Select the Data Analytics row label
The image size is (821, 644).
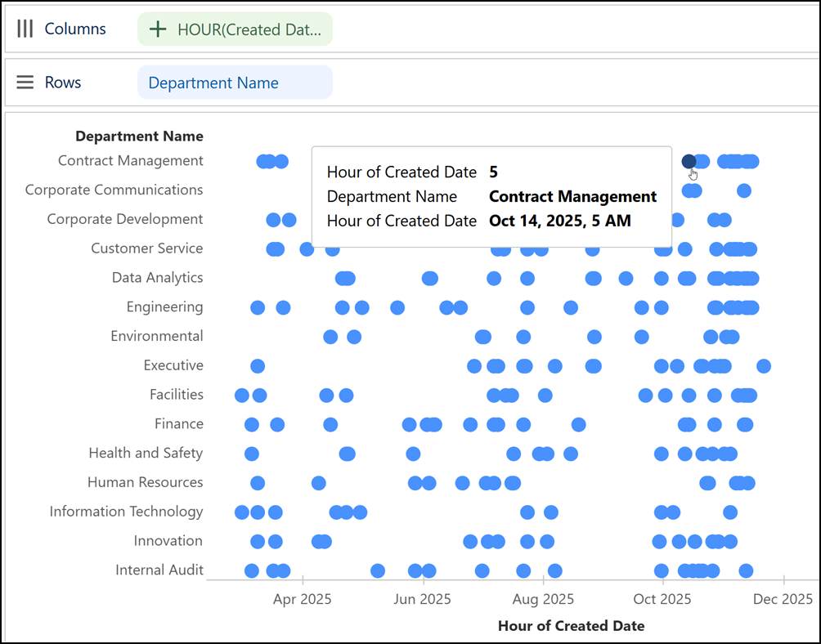pyautogui.click(x=157, y=278)
